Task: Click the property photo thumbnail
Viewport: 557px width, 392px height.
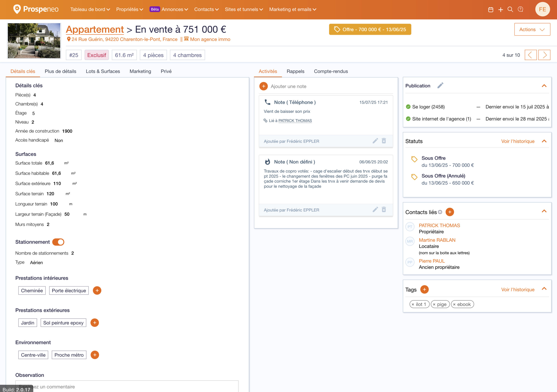Action: point(34,41)
